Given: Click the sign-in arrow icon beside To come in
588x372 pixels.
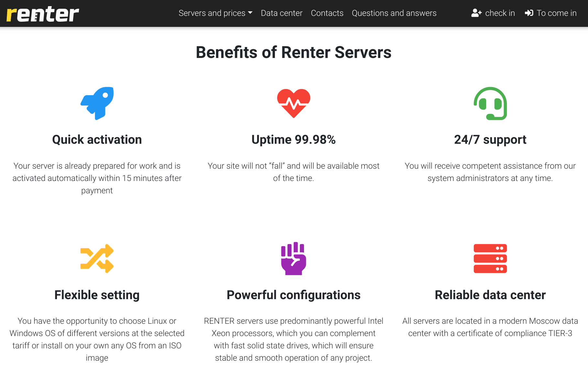Looking at the screenshot, I should 529,13.
